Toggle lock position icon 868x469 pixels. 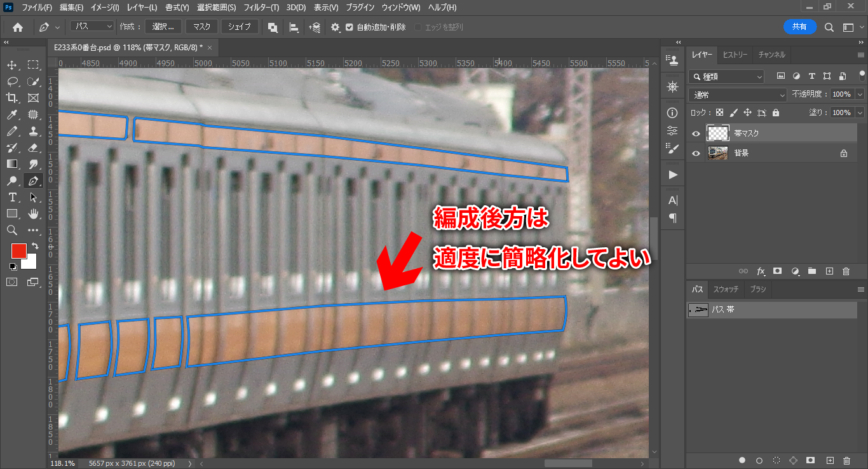click(747, 112)
